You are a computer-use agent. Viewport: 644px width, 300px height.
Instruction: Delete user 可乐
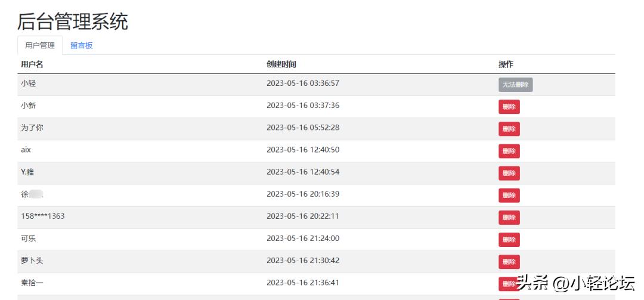[x=509, y=239]
